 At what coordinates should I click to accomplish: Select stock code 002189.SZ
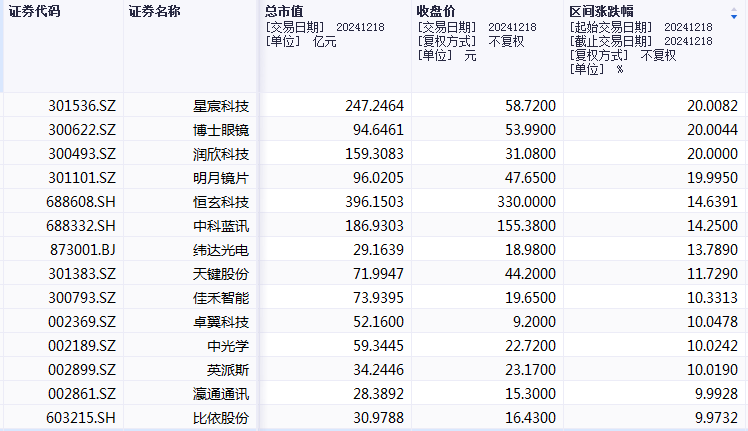coord(82,346)
